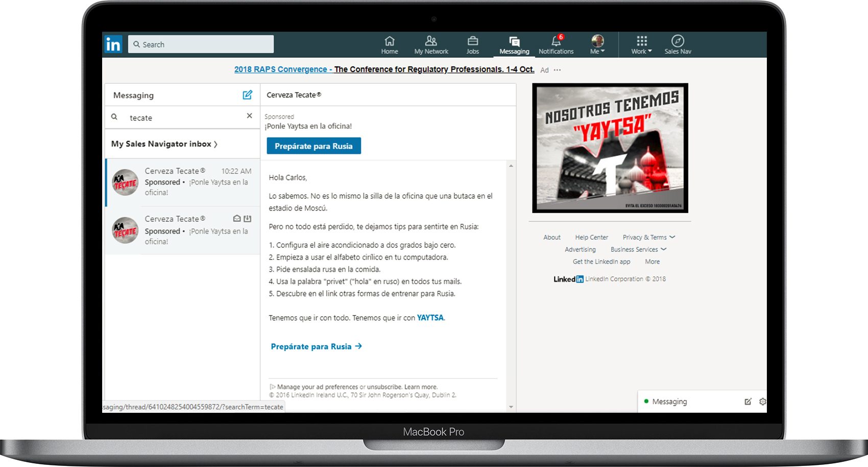Clear the tecate search with X
The image size is (868, 467).
[x=249, y=116]
